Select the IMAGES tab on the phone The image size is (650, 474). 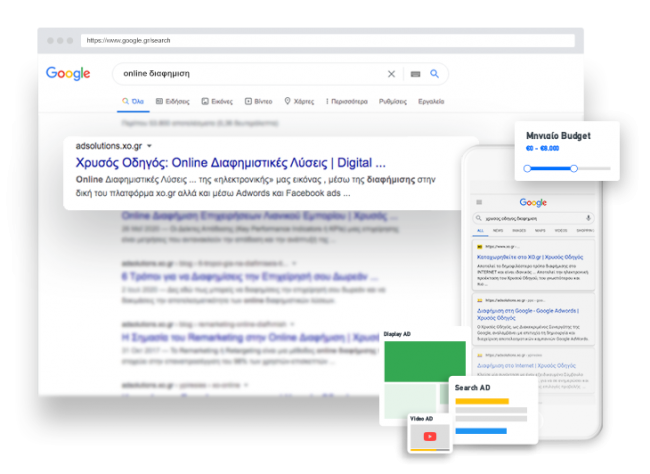pos(519,231)
